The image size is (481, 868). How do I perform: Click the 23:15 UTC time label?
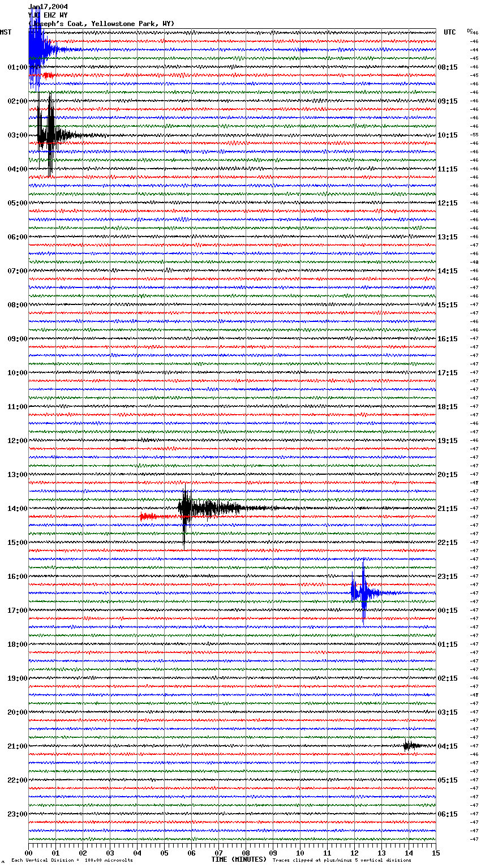448,577
